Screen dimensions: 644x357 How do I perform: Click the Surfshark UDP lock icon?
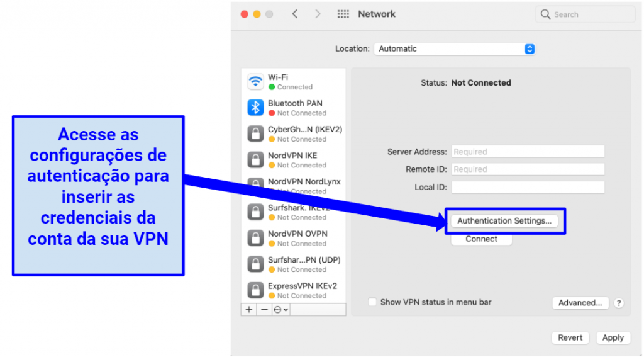tap(255, 264)
